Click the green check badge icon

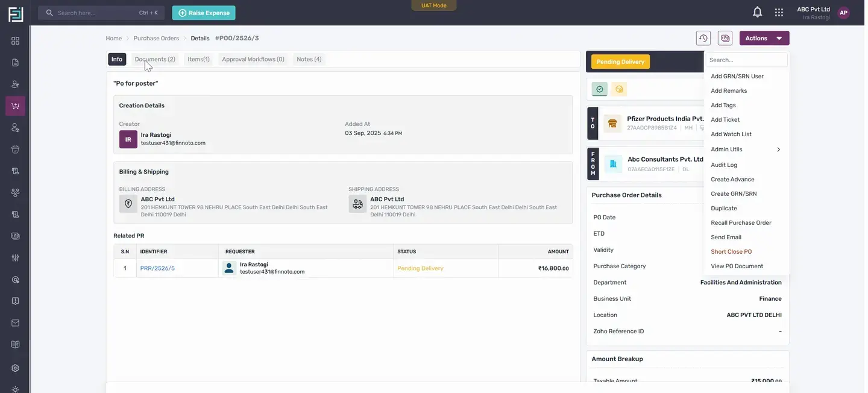pyautogui.click(x=599, y=89)
